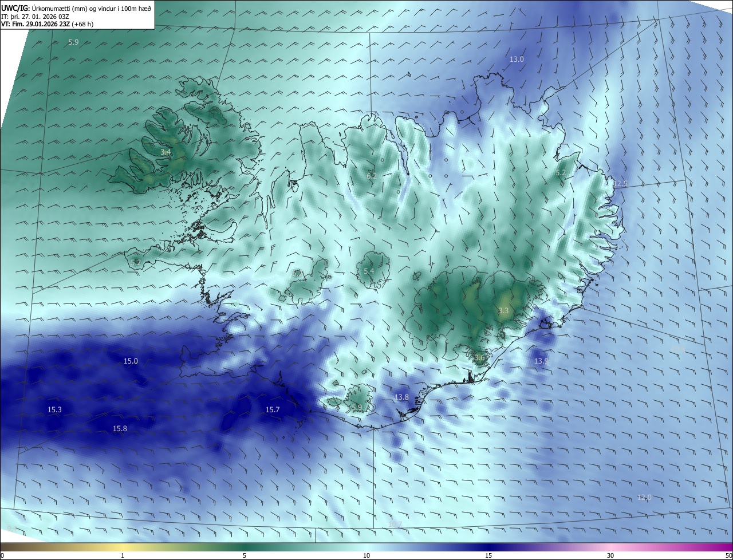Screen dimensions: 733x560
Task: Click the 13.9 value off the southeast coast
Action: [x=541, y=361]
